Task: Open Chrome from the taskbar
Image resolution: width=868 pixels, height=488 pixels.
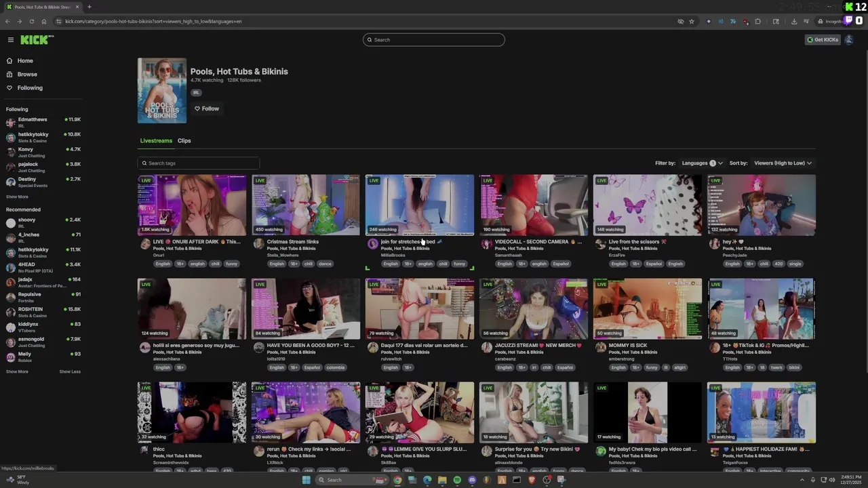Action: pos(397,480)
